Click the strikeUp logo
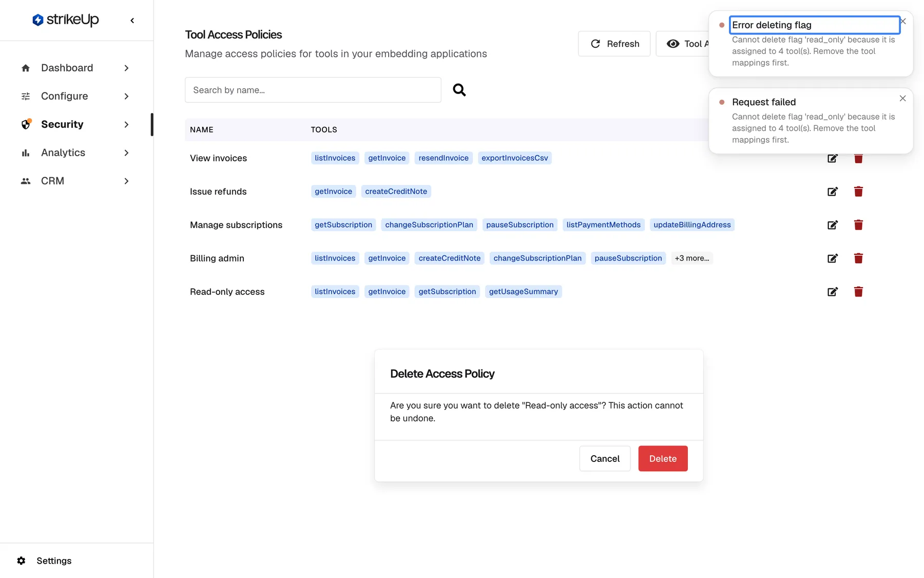This screenshot has height=578, width=924. coord(65,20)
